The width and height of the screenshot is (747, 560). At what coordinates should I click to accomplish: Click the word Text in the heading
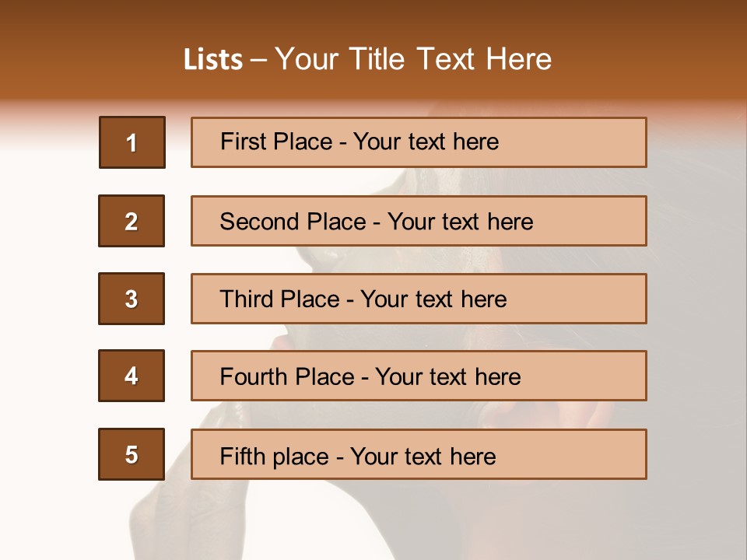pyautogui.click(x=446, y=59)
